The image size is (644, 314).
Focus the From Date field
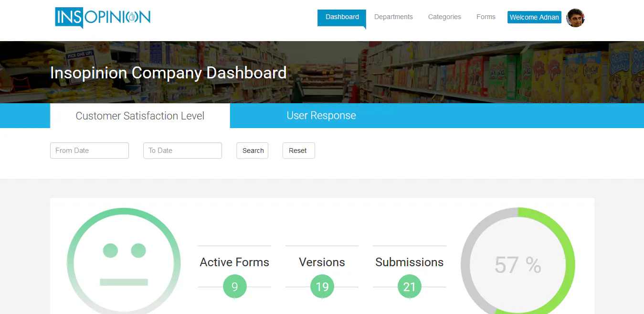pyautogui.click(x=89, y=151)
